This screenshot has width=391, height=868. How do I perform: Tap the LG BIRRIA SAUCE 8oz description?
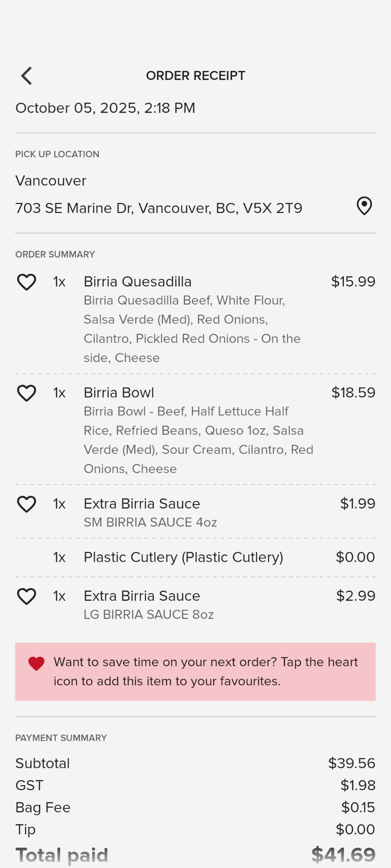pyautogui.click(x=148, y=614)
